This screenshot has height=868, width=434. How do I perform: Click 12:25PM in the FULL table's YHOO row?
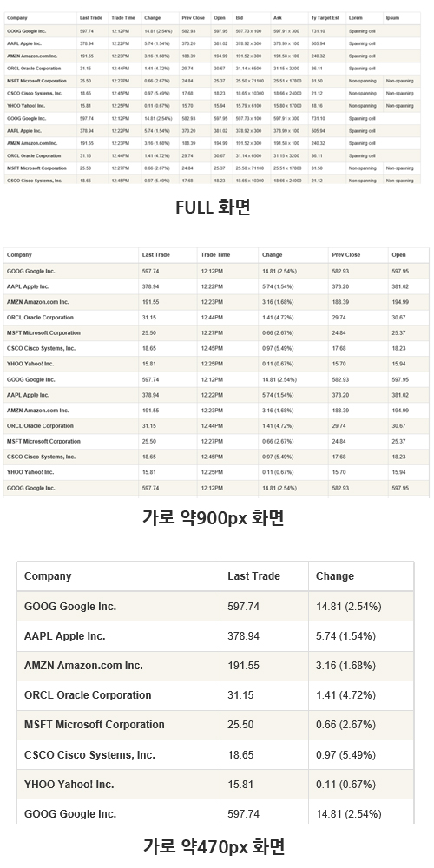click(121, 106)
